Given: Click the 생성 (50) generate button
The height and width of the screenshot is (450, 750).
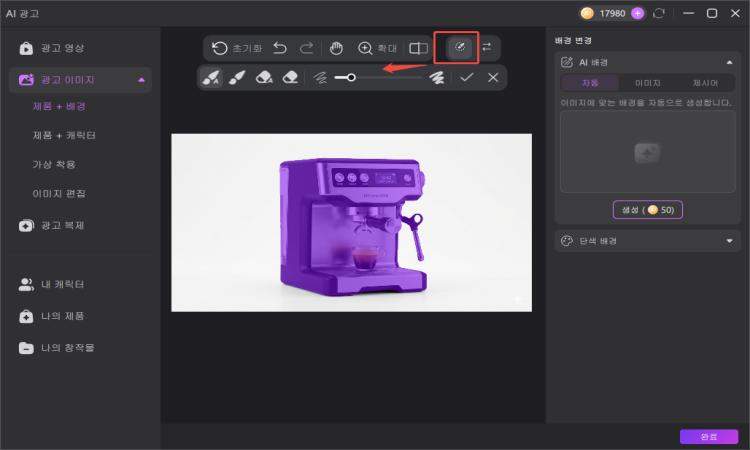Looking at the screenshot, I should coord(648,210).
